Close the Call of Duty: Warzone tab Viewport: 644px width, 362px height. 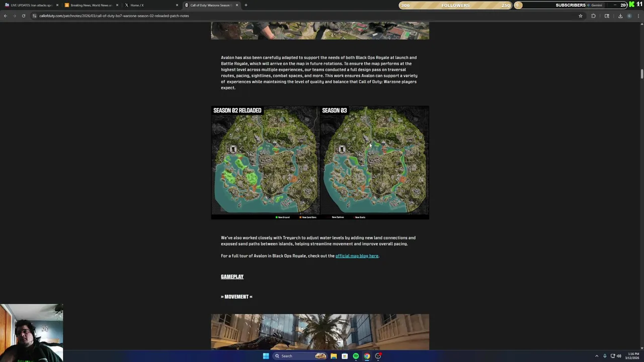[237, 5]
